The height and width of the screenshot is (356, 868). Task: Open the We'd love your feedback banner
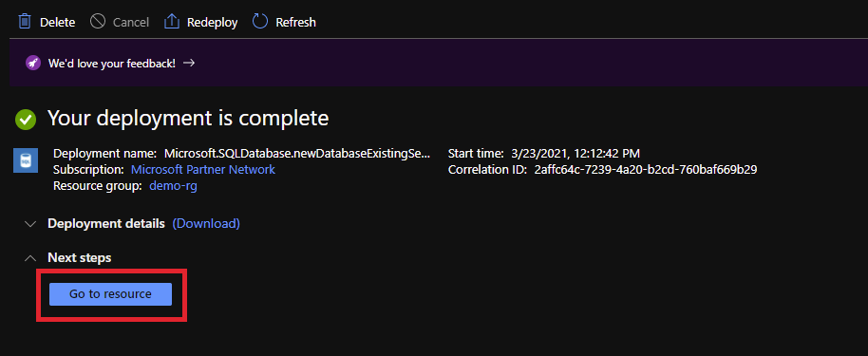tap(112, 63)
